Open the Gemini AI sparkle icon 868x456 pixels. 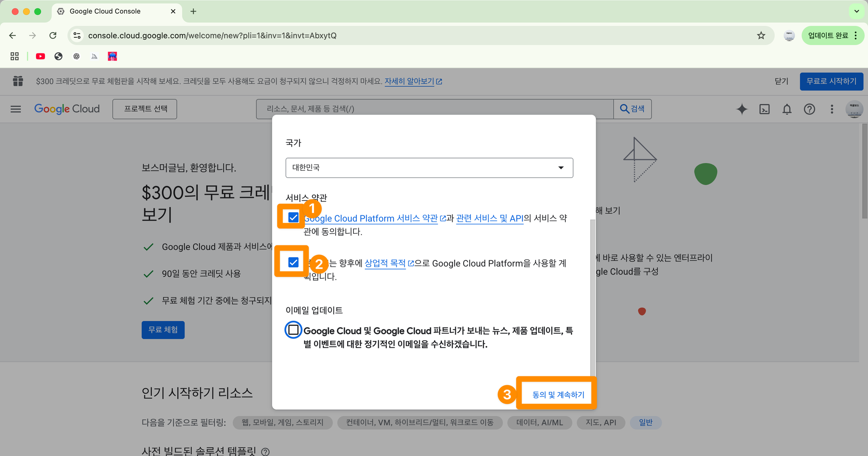click(742, 109)
